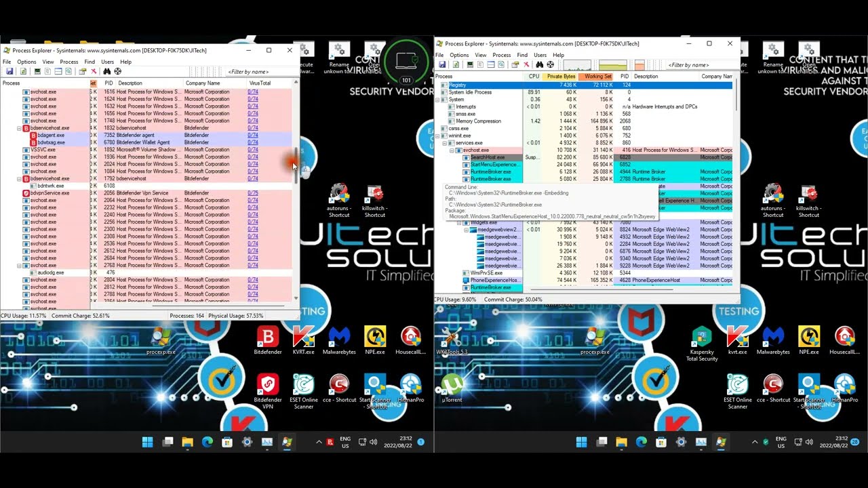Open Find menu in right Process Explorer
The height and width of the screenshot is (488, 868).
tap(522, 55)
